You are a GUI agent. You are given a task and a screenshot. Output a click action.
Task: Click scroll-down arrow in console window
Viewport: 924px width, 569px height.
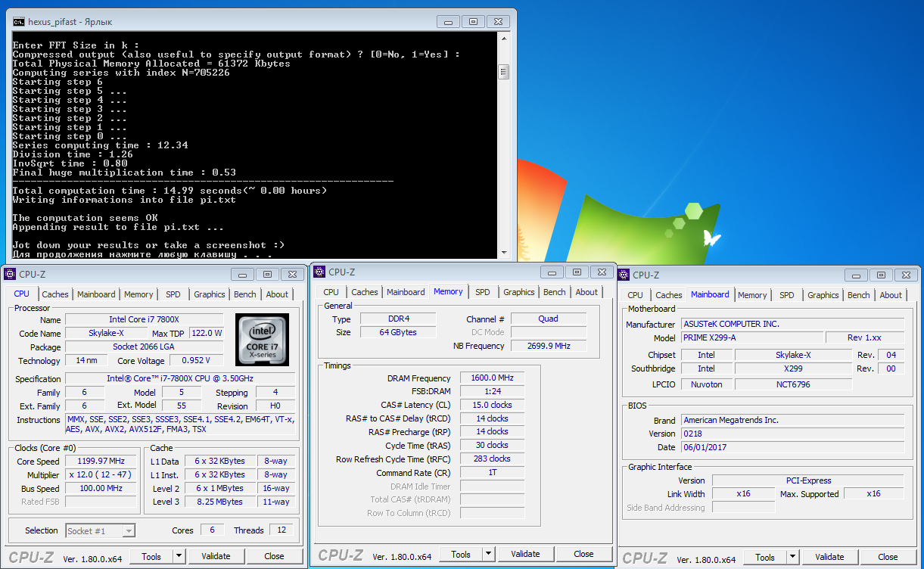point(503,252)
